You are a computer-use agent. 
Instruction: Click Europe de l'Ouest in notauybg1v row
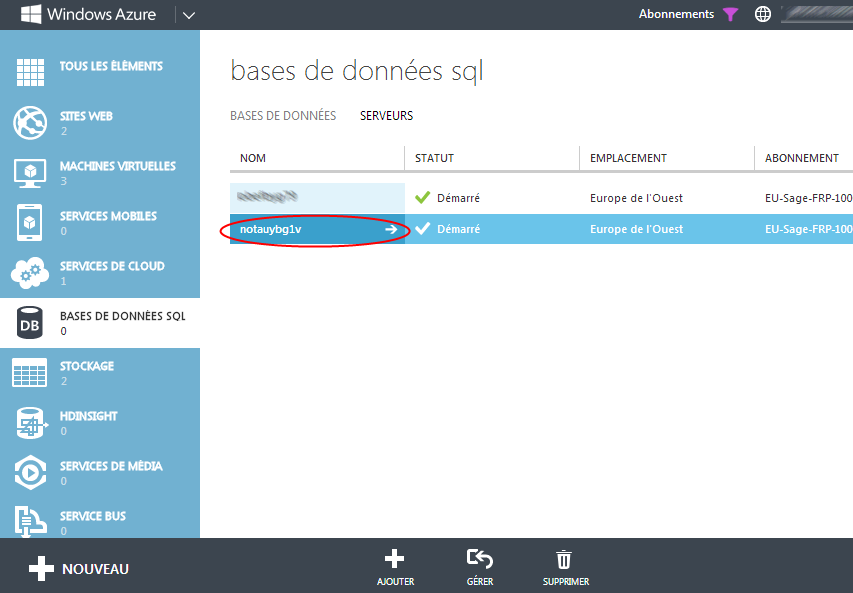point(636,229)
